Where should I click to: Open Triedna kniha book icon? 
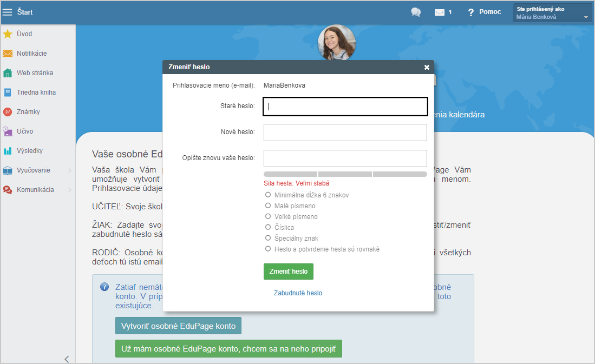click(x=8, y=92)
